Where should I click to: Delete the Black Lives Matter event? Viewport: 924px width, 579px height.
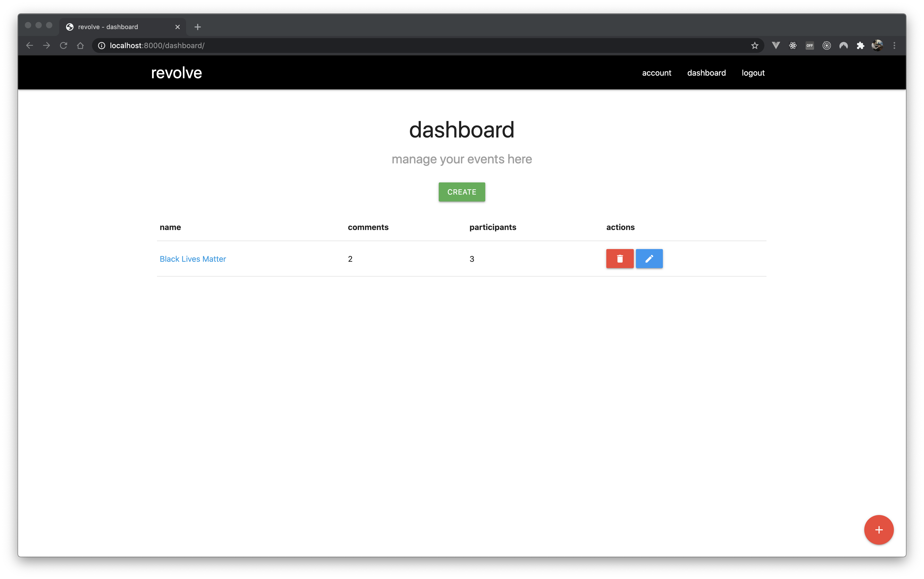(x=619, y=259)
